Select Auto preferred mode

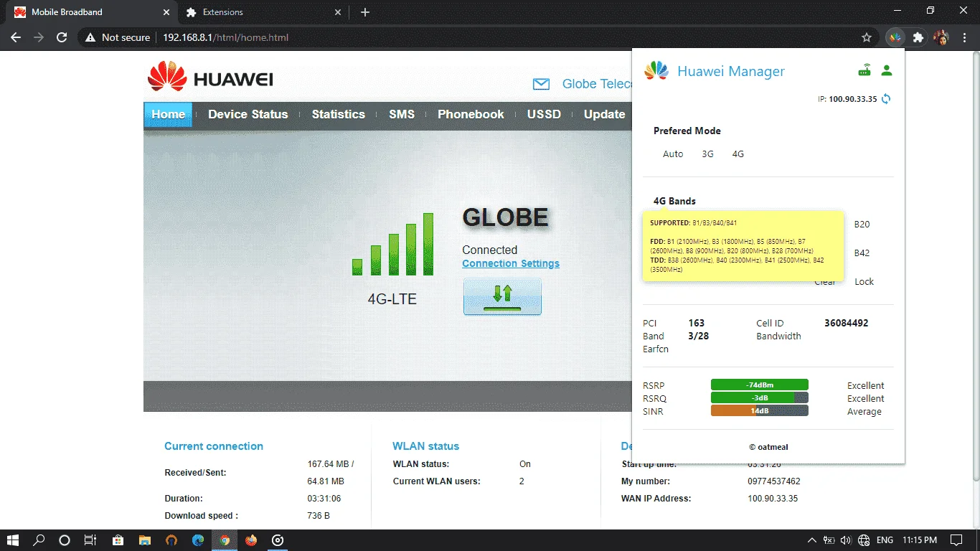(x=673, y=154)
